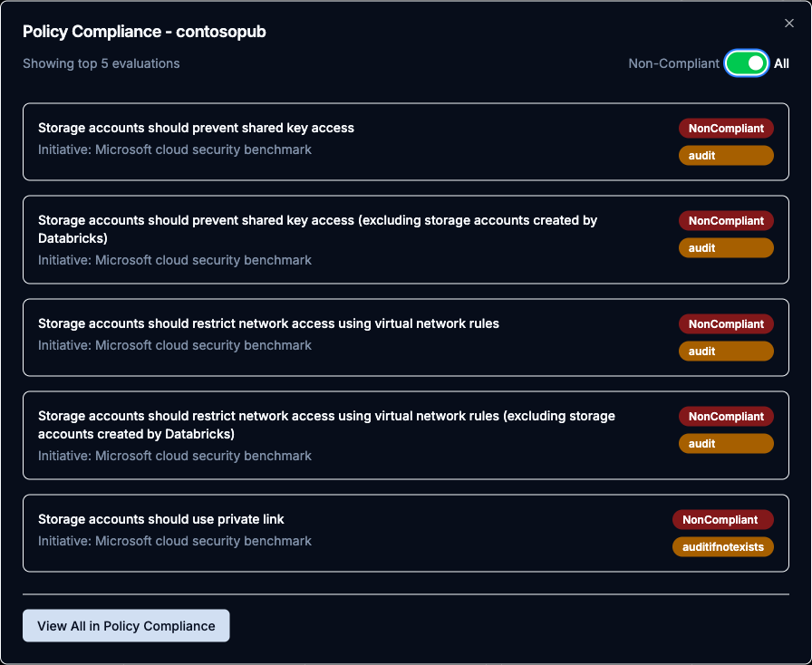Screen dimensions: 812x665
Task: Select network rules excluding Databricks policy title
Action: click(326, 425)
